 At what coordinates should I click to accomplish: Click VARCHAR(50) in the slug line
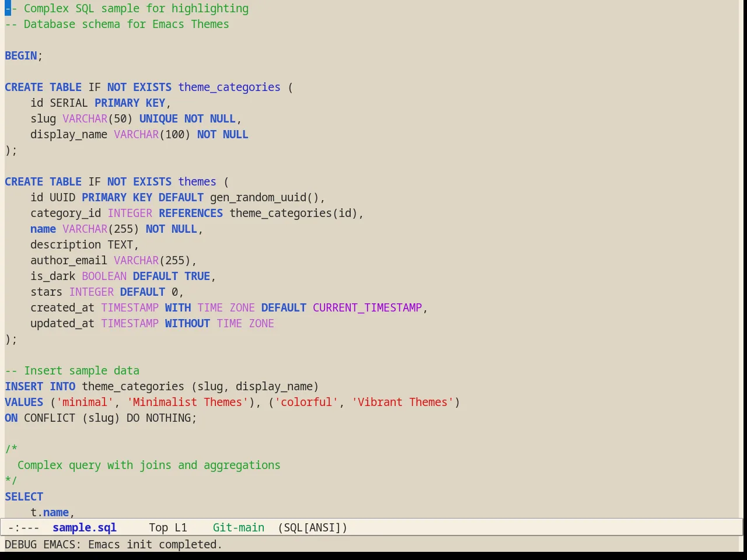(x=97, y=118)
